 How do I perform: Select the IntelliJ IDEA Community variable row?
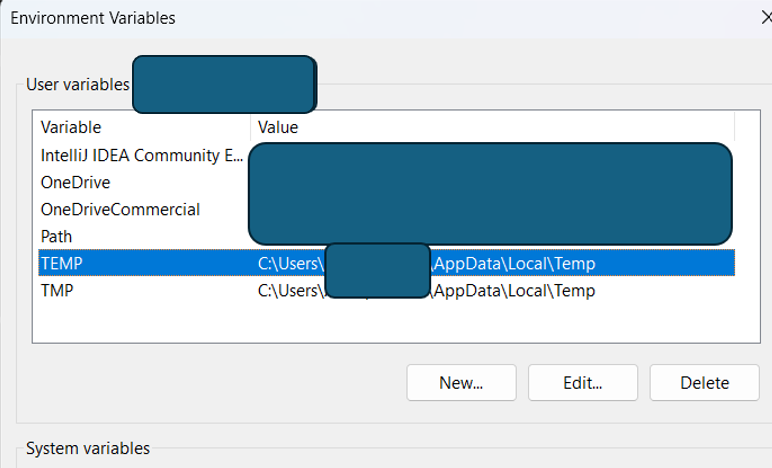142,155
